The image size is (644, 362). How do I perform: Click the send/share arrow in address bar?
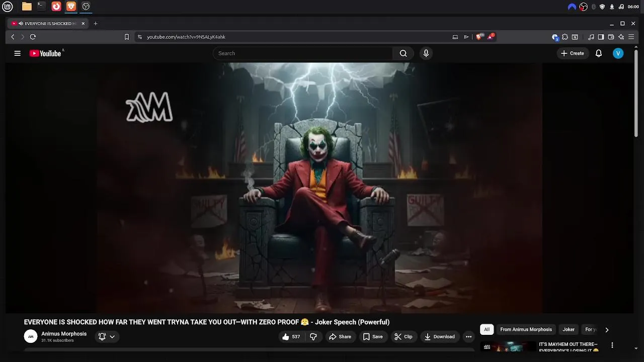pos(466,37)
